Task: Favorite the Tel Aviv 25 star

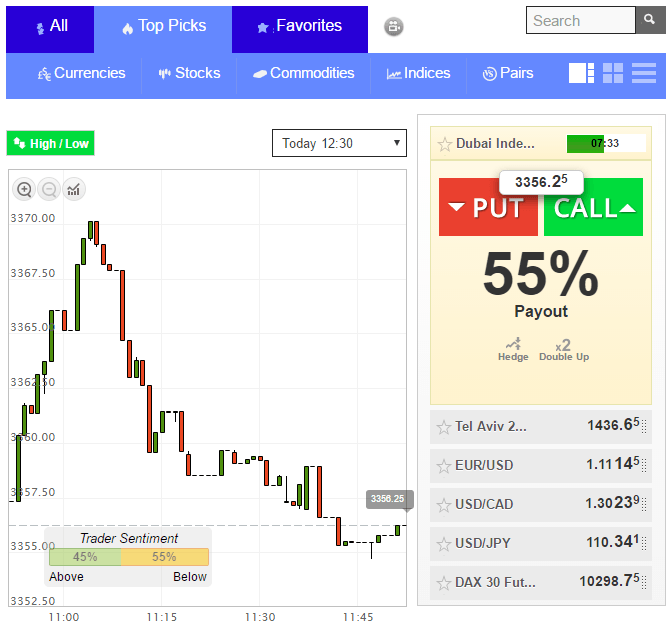Action: pyautogui.click(x=444, y=427)
